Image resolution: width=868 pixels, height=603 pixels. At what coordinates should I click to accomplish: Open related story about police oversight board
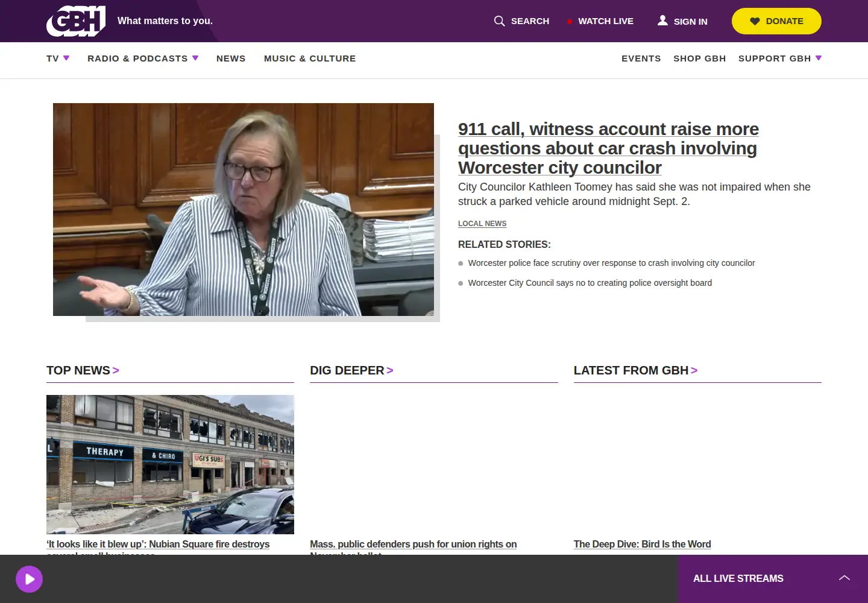[590, 283]
